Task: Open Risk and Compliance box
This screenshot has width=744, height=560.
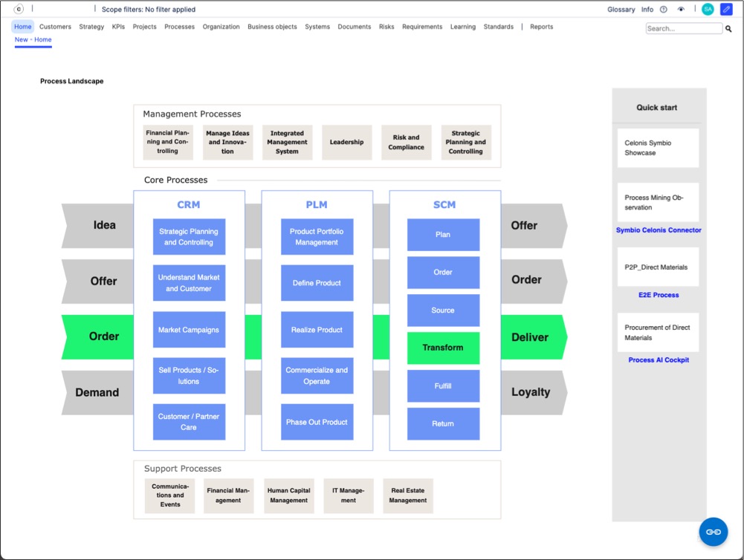Action: pyautogui.click(x=406, y=143)
